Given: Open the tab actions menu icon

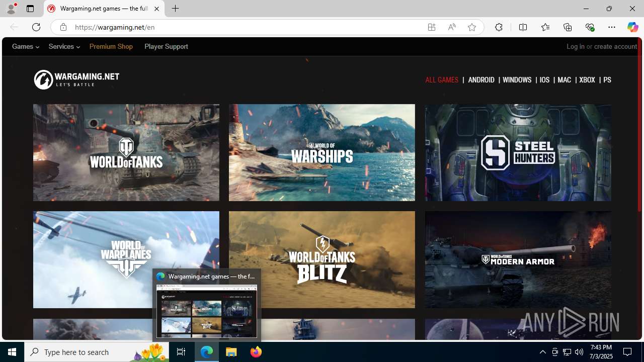Looking at the screenshot, I should pyautogui.click(x=30, y=9).
